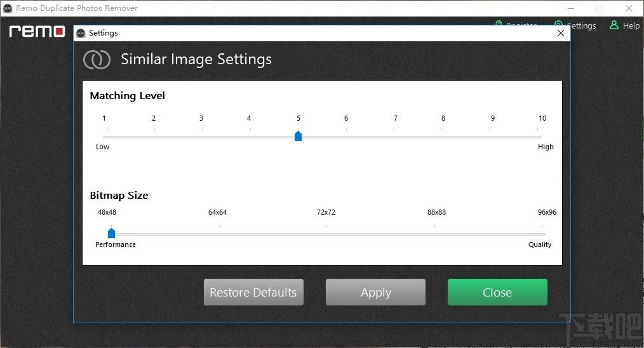Screen dimensions: 644x348
Task: Select the Bitmap Size slider handle
Action: pyautogui.click(x=111, y=233)
